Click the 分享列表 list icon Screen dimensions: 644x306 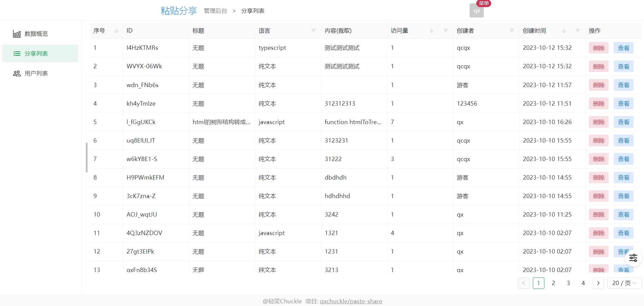click(x=17, y=54)
